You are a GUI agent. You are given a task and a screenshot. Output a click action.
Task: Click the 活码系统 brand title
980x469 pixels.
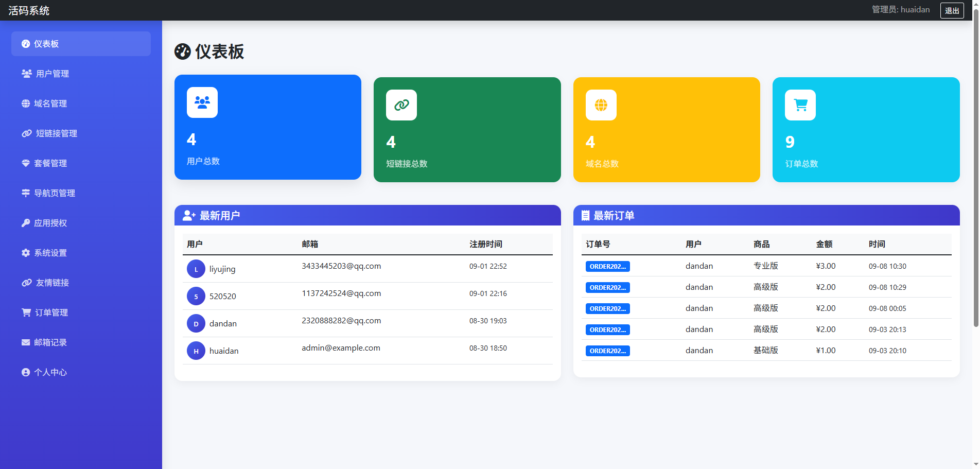[x=29, y=10]
